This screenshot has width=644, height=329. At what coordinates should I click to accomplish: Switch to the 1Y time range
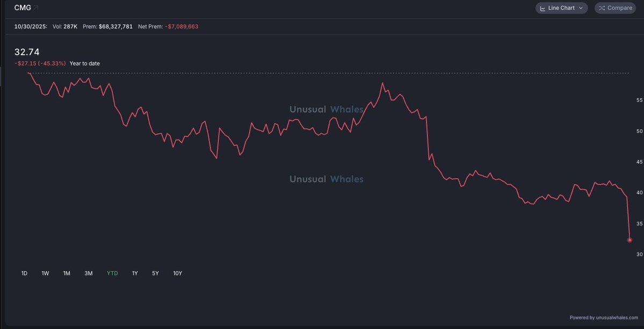[135, 273]
